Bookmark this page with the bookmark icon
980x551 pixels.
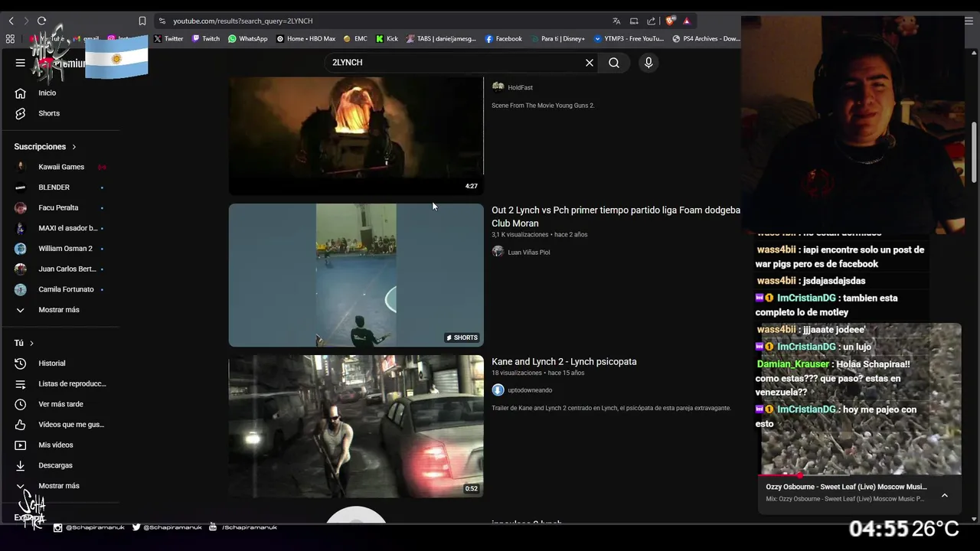[x=142, y=21]
